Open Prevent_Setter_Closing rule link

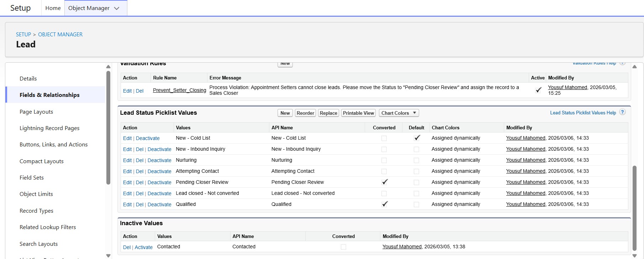(179, 90)
